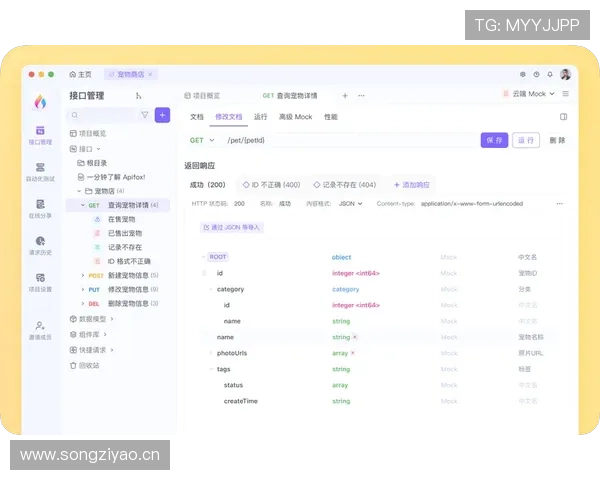The height and width of the screenshot is (480, 600).
Task: Select 记录不存在 (404) response tab
Action: [x=345, y=185]
